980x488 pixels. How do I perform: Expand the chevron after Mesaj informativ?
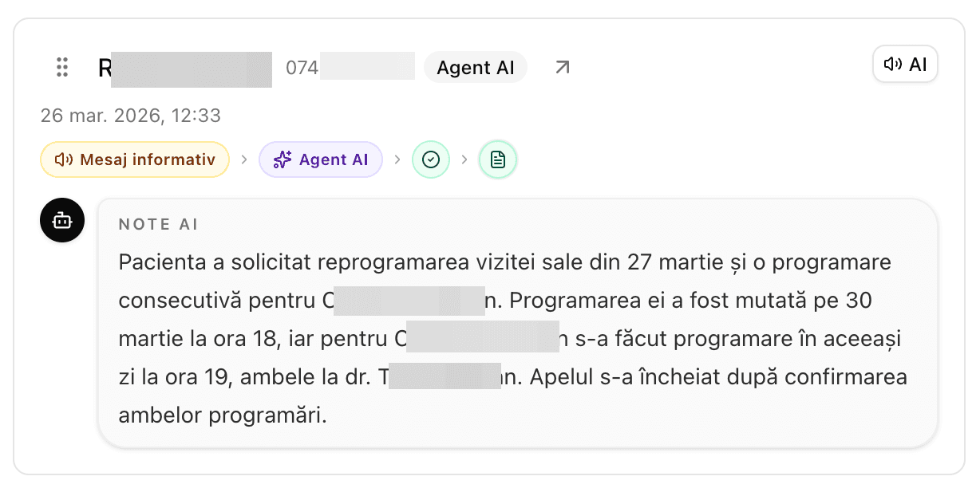point(244,159)
